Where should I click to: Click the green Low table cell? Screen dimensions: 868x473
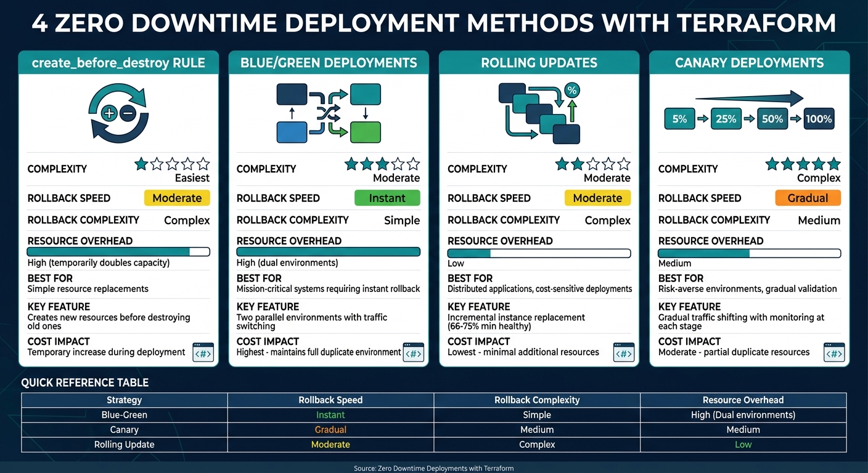[x=743, y=445]
